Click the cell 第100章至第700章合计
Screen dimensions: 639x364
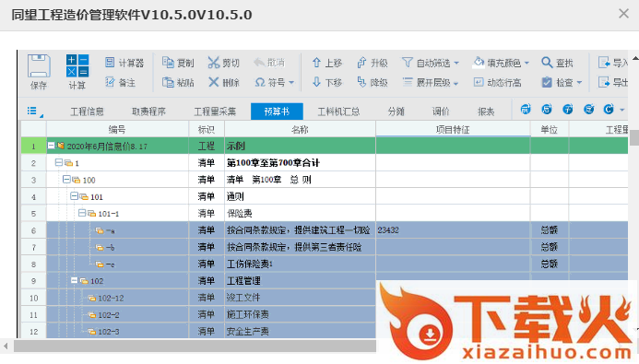point(300,163)
